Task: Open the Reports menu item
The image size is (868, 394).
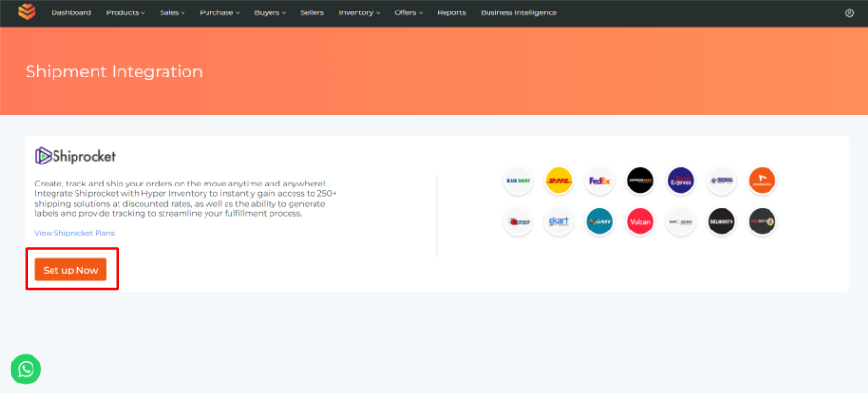Action: click(x=451, y=12)
